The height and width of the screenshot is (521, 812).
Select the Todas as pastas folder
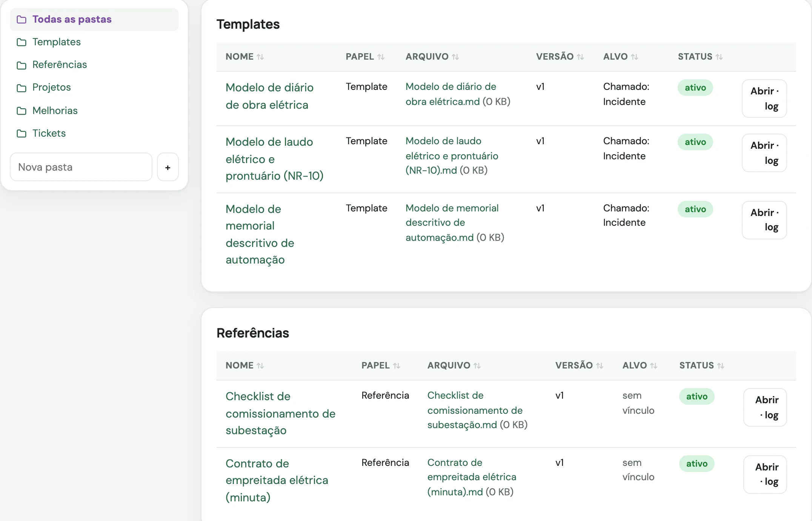coord(94,19)
